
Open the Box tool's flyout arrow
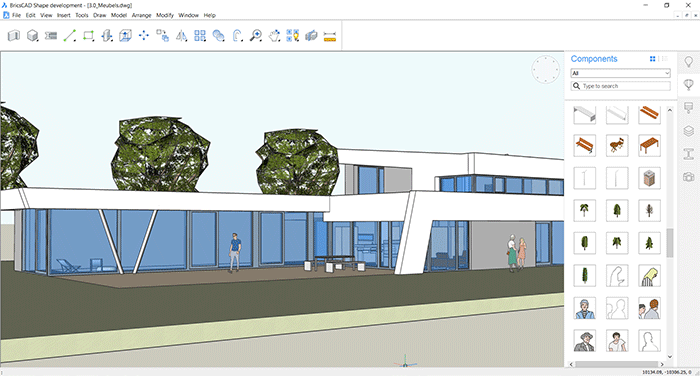(x=38, y=41)
